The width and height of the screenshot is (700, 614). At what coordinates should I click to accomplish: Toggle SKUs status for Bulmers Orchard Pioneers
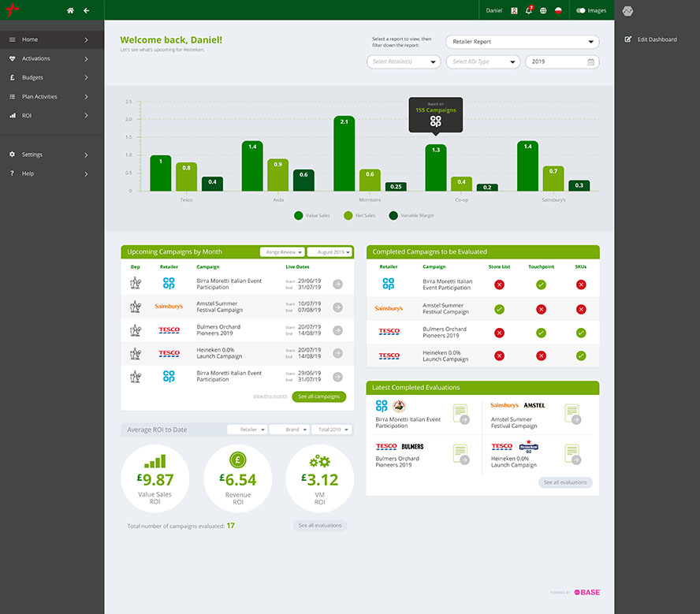tap(580, 333)
